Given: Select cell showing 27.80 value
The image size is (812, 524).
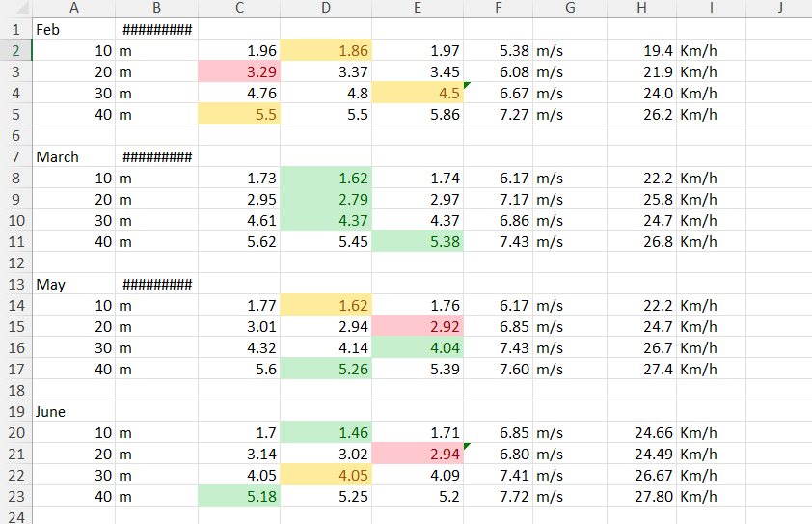Looking at the screenshot, I should (641, 497).
